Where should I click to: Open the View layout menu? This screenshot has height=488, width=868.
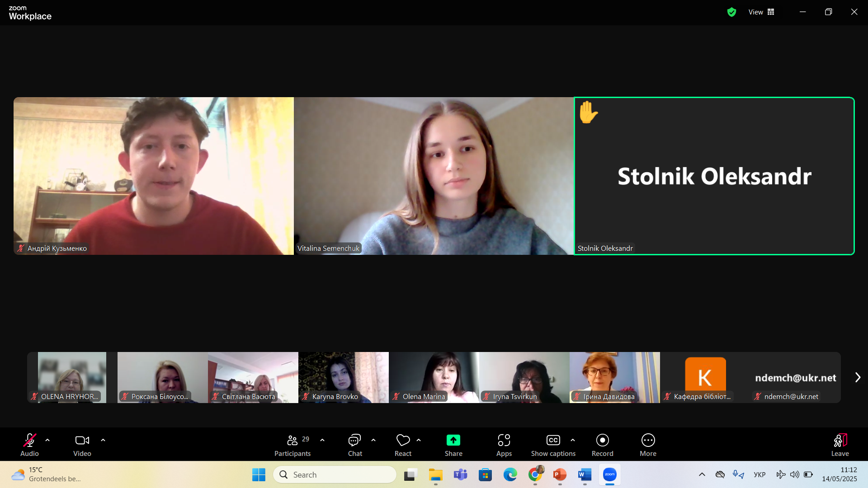(761, 12)
